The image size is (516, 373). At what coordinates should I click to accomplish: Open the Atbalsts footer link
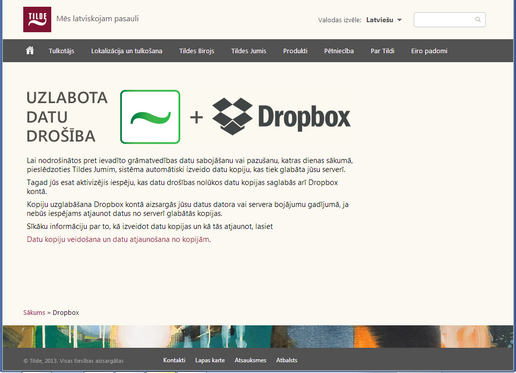pos(287,360)
